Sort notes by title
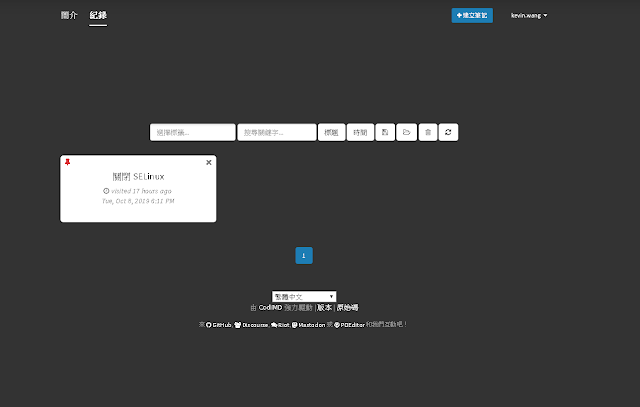The image size is (640, 407). [x=331, y=132]
